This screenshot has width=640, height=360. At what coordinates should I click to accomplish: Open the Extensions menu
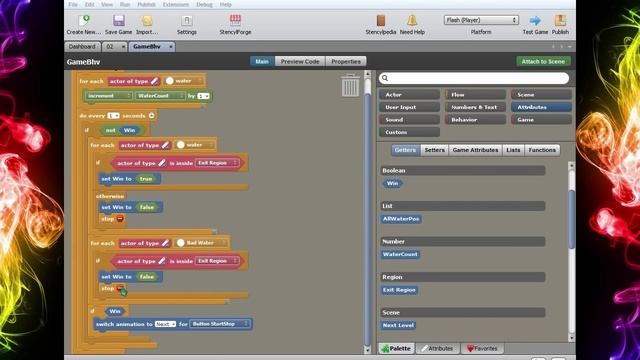coord(176,4)
